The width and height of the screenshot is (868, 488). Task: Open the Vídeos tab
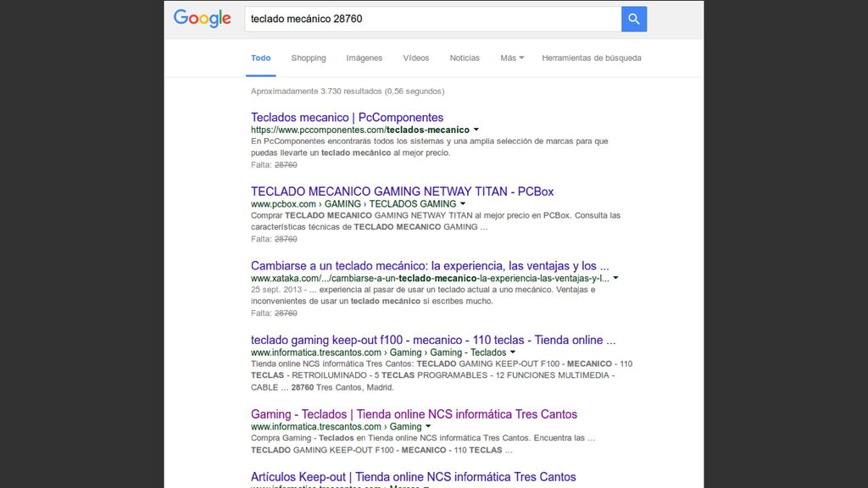pos(415,58)
